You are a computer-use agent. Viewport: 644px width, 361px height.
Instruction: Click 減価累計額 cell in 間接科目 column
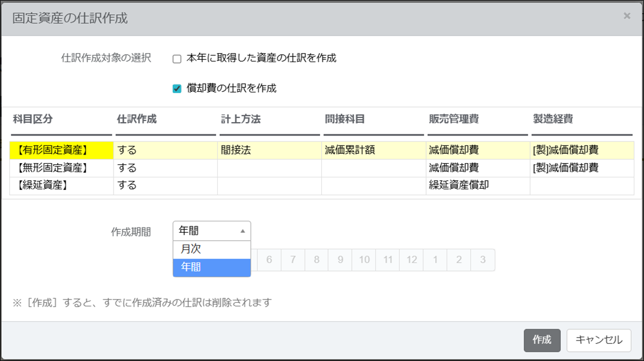pos(350,151)
